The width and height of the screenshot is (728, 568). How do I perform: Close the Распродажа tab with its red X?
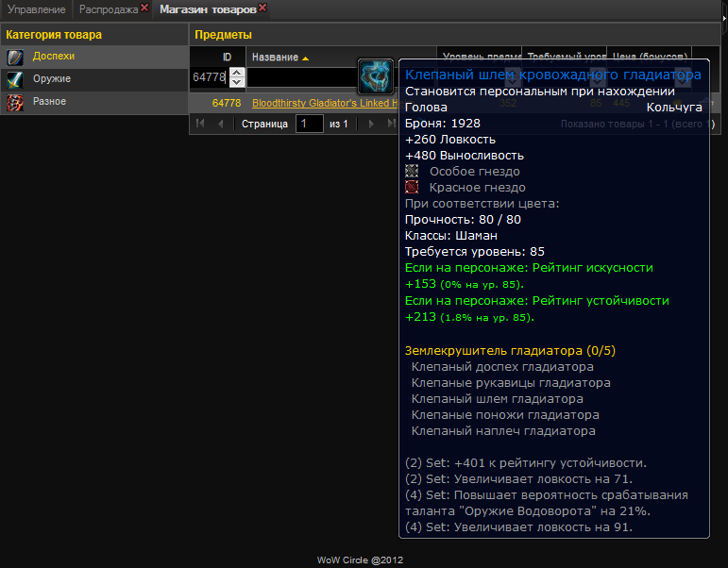(144, 8)
